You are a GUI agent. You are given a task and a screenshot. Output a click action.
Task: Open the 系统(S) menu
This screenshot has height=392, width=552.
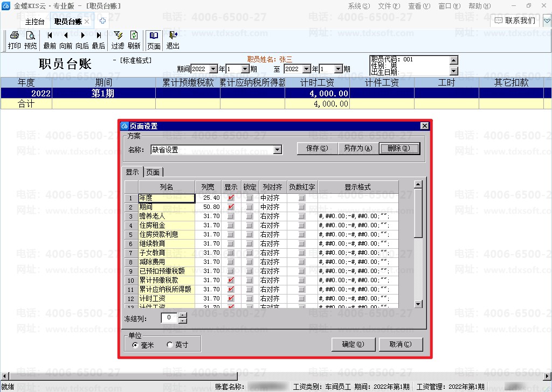(x=358, y=6)
